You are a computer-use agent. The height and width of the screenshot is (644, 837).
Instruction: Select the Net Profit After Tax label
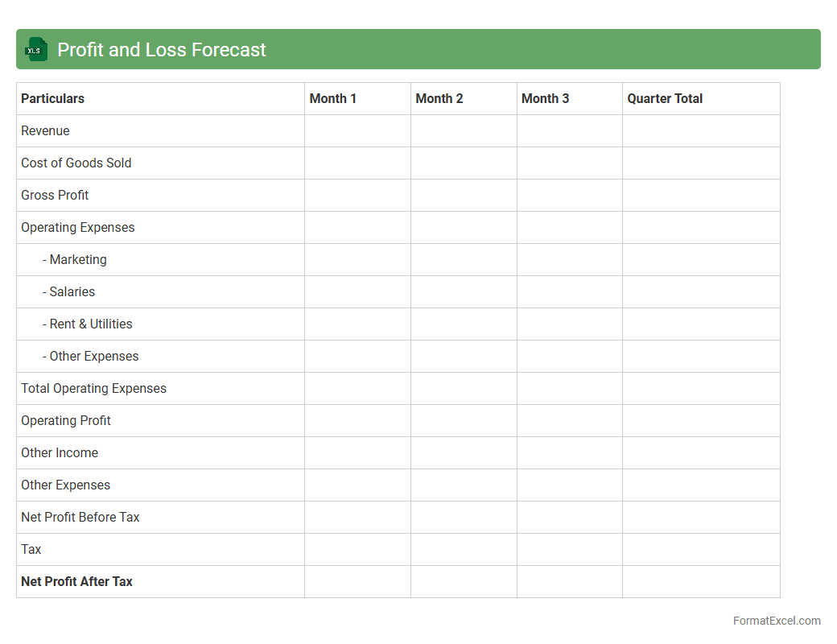click(x=77, y=581)
